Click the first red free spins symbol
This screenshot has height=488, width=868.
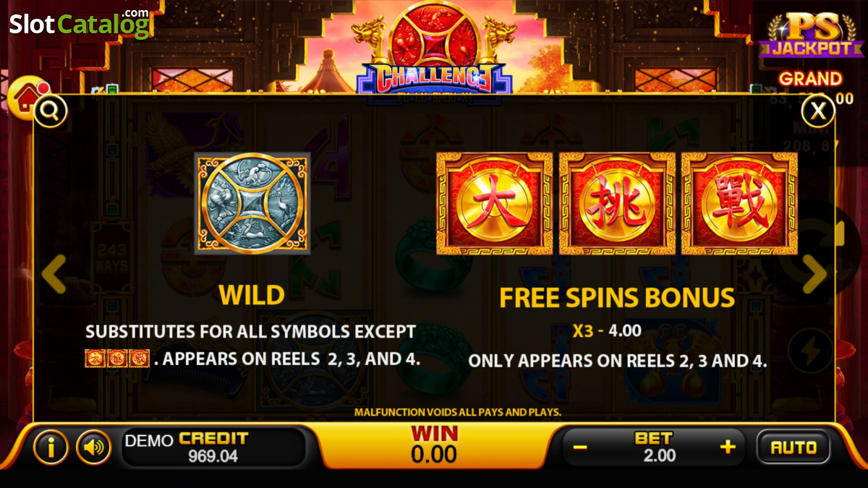point(495,204)
